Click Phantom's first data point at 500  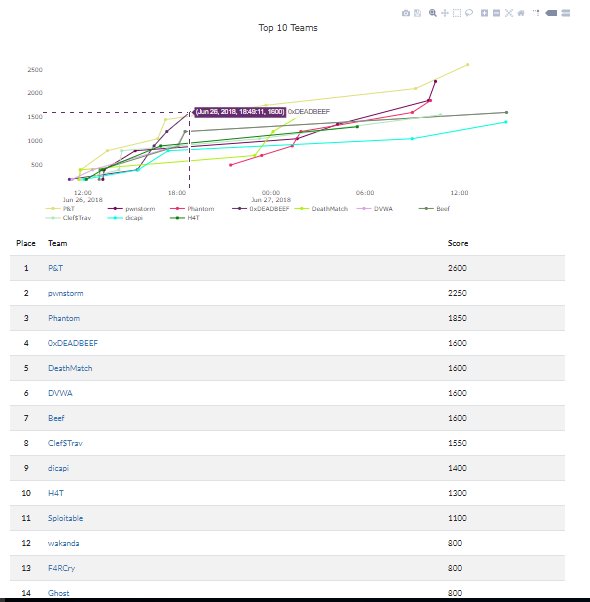click(x=230, y=165)
